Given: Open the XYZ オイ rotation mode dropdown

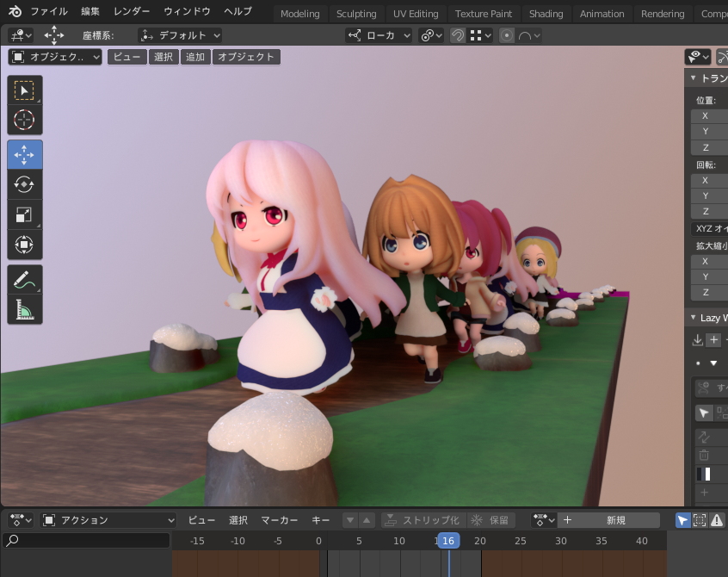Looking at the screenshot, I should (709, 228).
